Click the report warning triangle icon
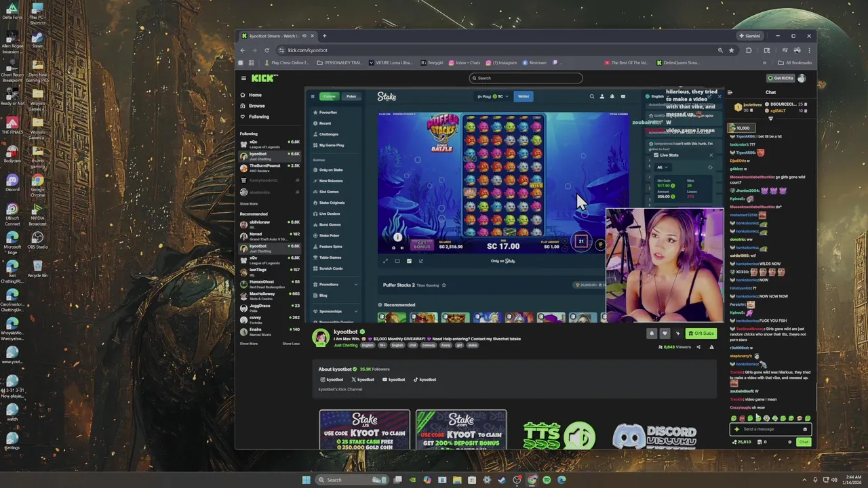 tap(711, 347)
